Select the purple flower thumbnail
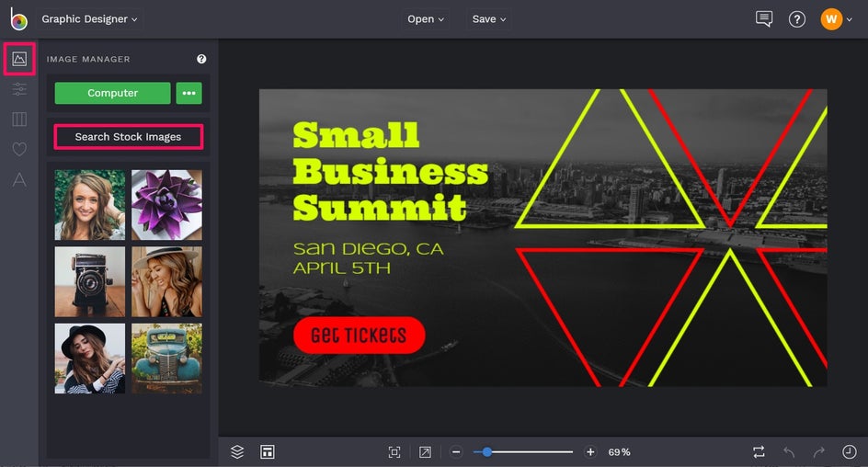The image size is (868, 467). [x=166, y=205]
